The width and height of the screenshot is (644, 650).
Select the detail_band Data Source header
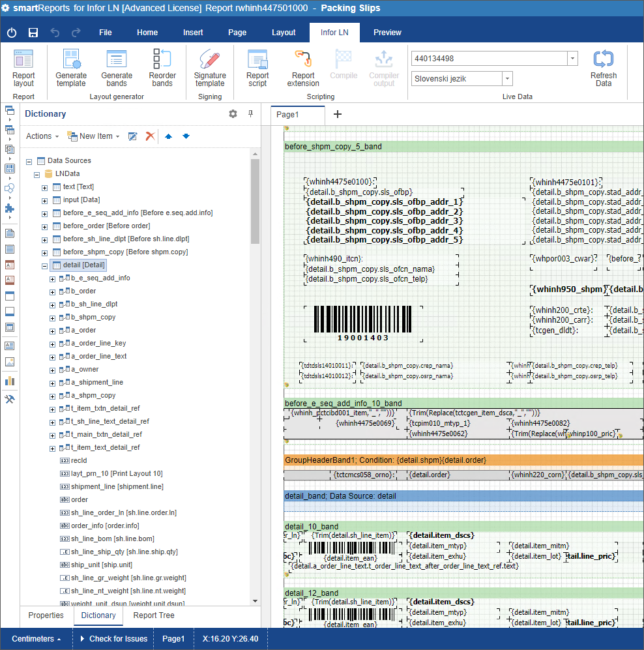(x=463, y=495)
